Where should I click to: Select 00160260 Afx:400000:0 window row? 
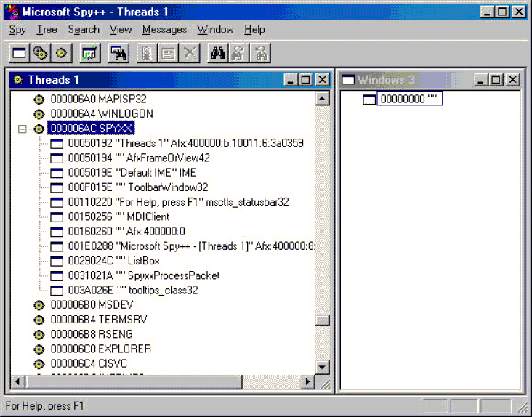126,232
